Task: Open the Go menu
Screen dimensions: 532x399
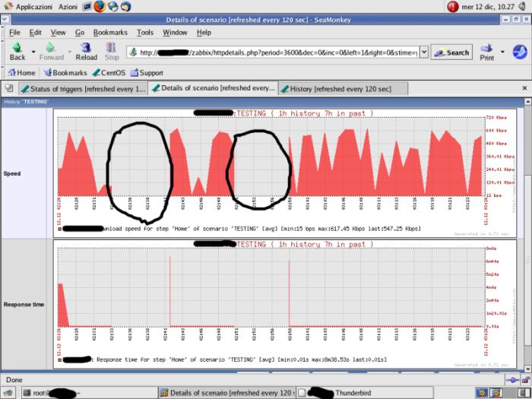Action: click(x=80, y=33)
